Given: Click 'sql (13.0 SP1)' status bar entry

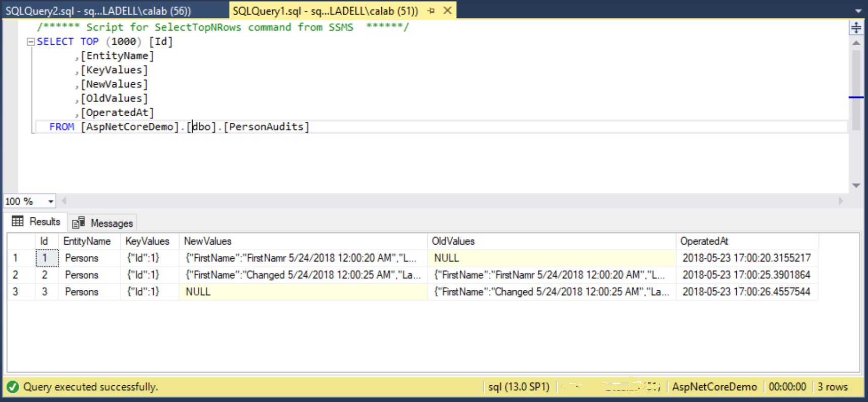Looking at the screenshot, I should coord(519,387).
